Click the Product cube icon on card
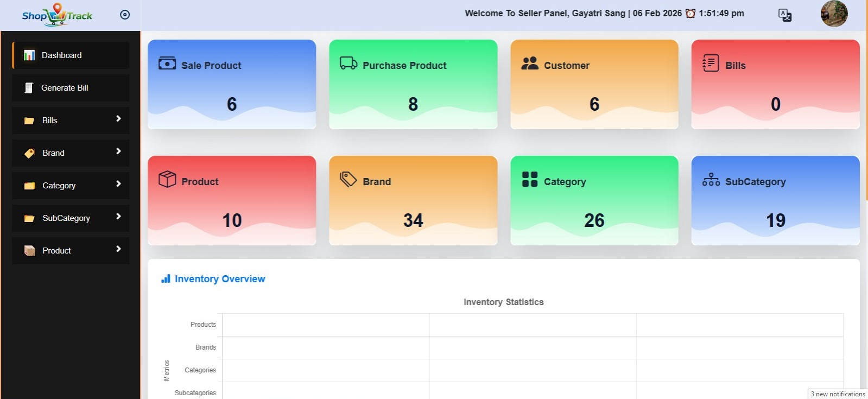This screenshot has width=868, height=399. click(x=167, y=179)
